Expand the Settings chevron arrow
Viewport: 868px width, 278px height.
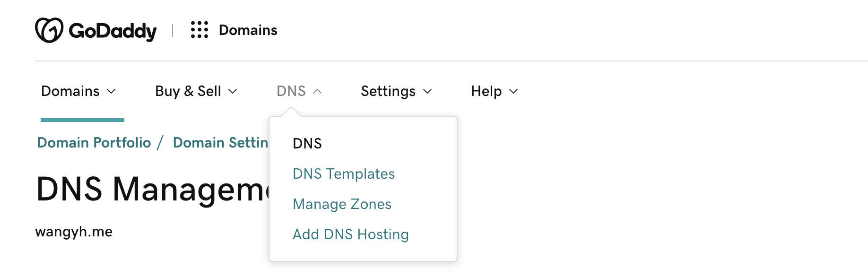pos(427,91)
